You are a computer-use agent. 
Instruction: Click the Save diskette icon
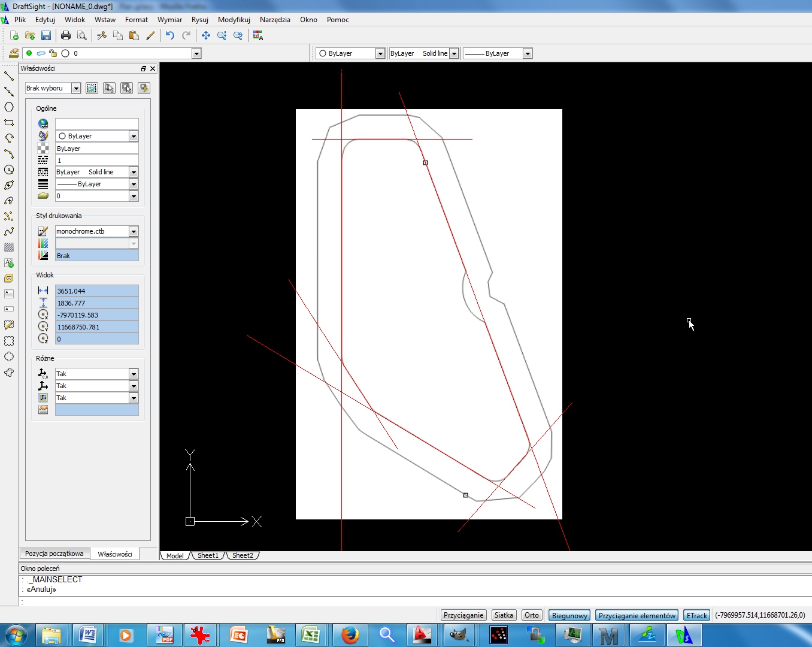(46, 36)
